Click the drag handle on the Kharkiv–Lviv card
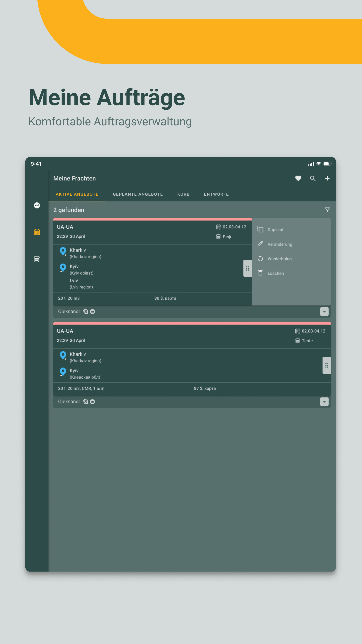The height and width of the screenshot is (644, 362). coord(248,268)
